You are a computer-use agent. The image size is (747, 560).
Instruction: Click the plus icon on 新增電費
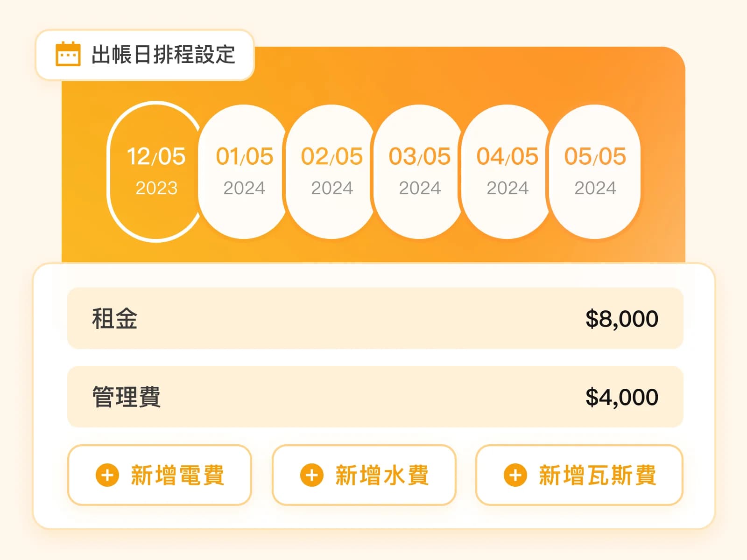[107, 475]
